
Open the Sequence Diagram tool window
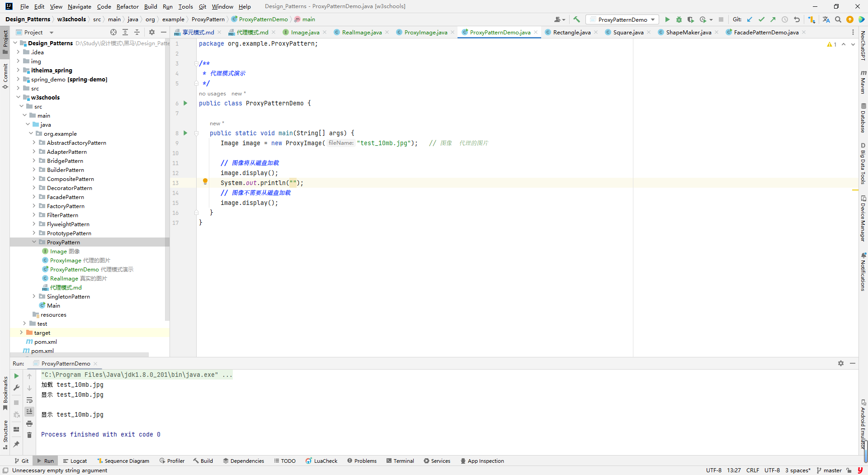click(x=123, y=461)
